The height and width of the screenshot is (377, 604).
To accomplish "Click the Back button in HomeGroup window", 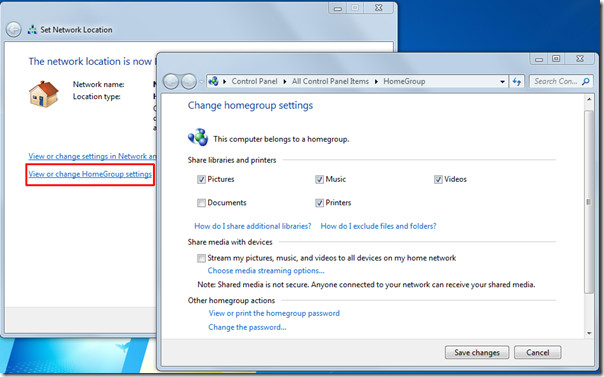I will pyautogui.click(x=171, y=81).
